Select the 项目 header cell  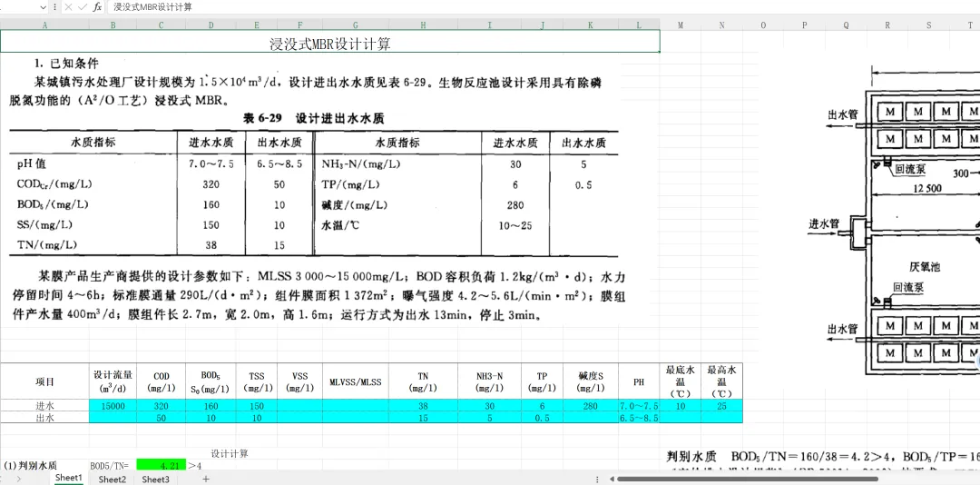44,381
